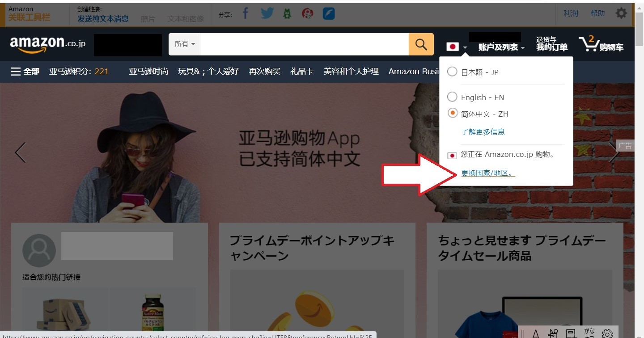The height and width of the screenshot is (338, 644).
Task: Expand the 所有 search category dropdown
Action: pyautogui.click(x=184, y=44)
